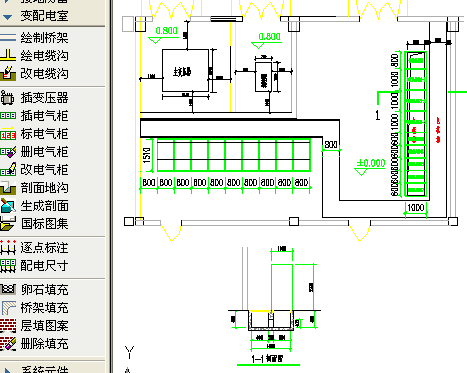Open the 国标图集 standard atlas
Image resolution: width=467 pixels, height=373 pixels.
8,223
